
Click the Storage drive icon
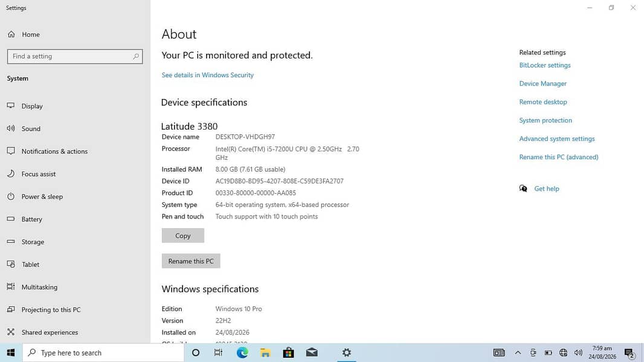coord(11,241)
